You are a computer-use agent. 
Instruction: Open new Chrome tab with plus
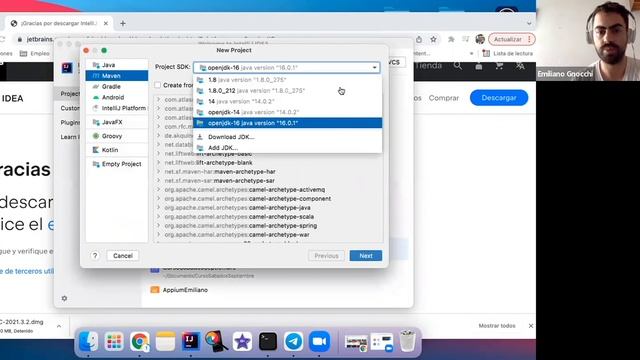123,23
